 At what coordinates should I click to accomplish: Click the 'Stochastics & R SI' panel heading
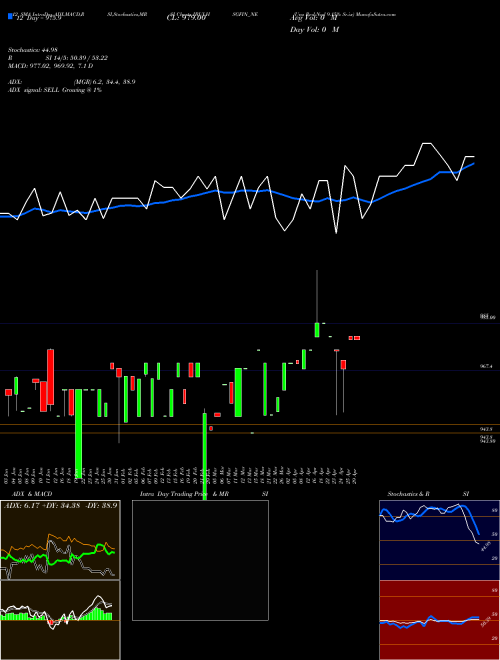point(428,494)
